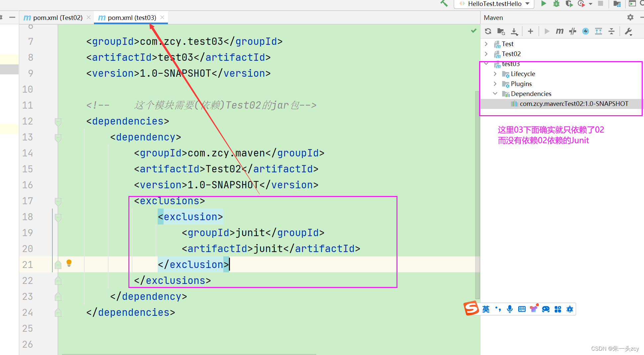Click the artifactId Test02 text on line 15
The image size is (644, 355).
(x=223, y=169)
